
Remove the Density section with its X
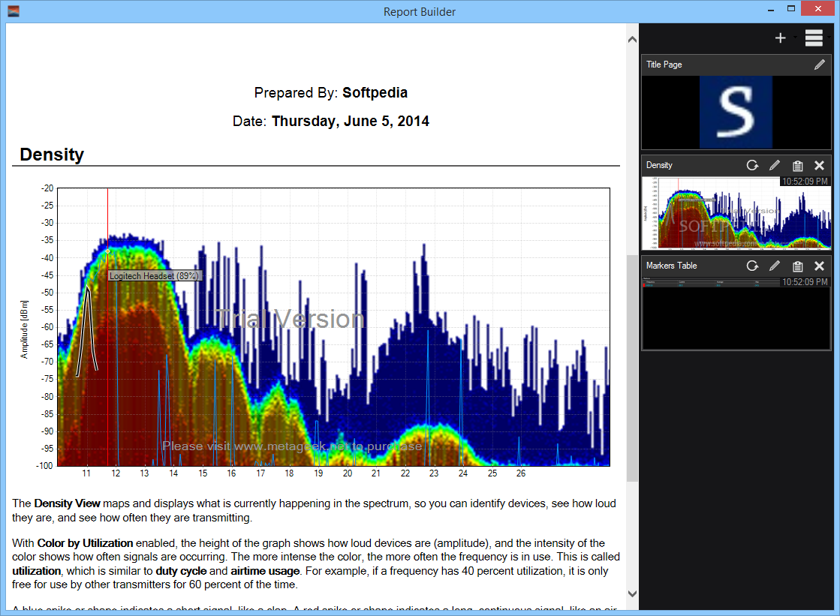click(819, 166)
